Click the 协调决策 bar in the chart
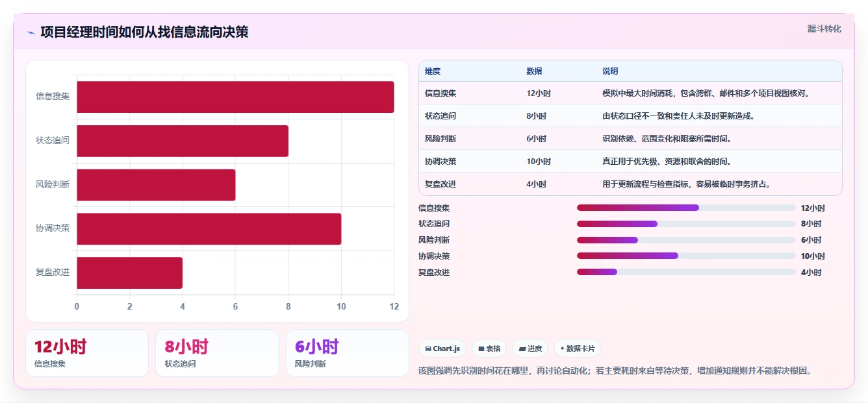 209,229
